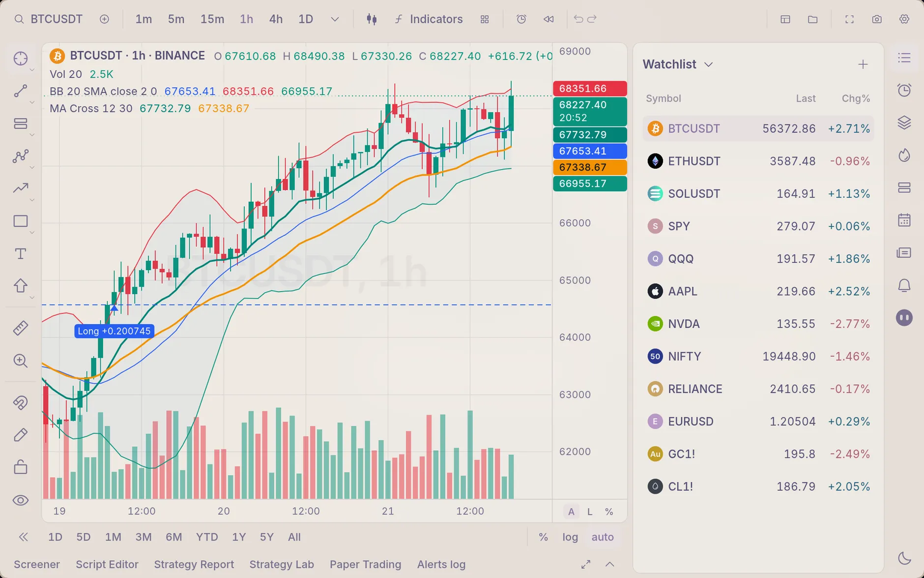Collapse the bottom panel with chevron up
The image size is (924, 578).
(x=609, y=564)
